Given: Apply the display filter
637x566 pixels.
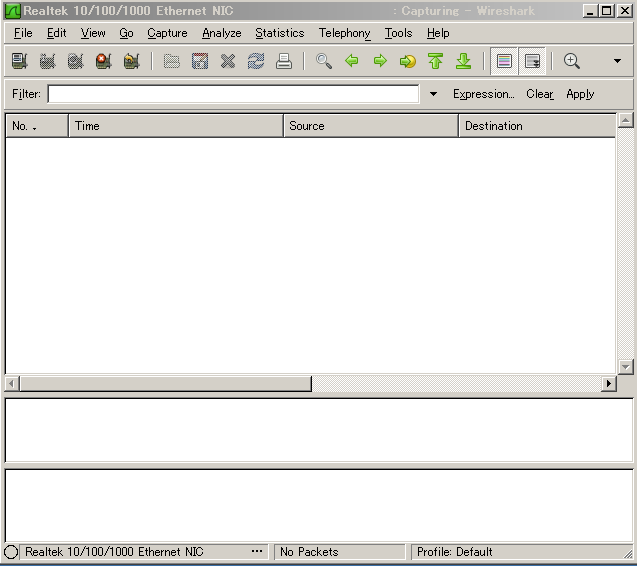Looking at the screenshot, I should tap(580, 94).
